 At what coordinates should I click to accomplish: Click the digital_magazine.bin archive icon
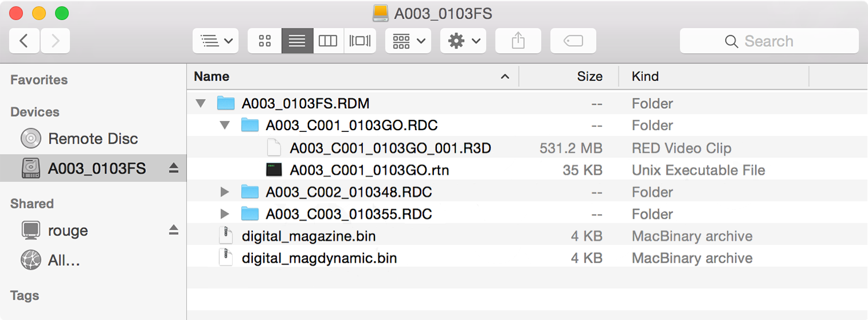[x=226, y=236]
